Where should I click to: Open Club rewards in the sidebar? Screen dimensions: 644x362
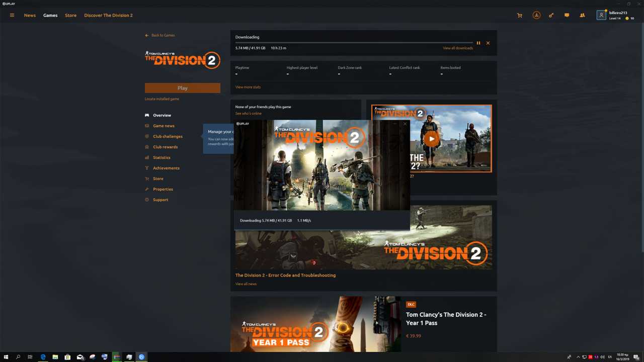tap(165, 147)
